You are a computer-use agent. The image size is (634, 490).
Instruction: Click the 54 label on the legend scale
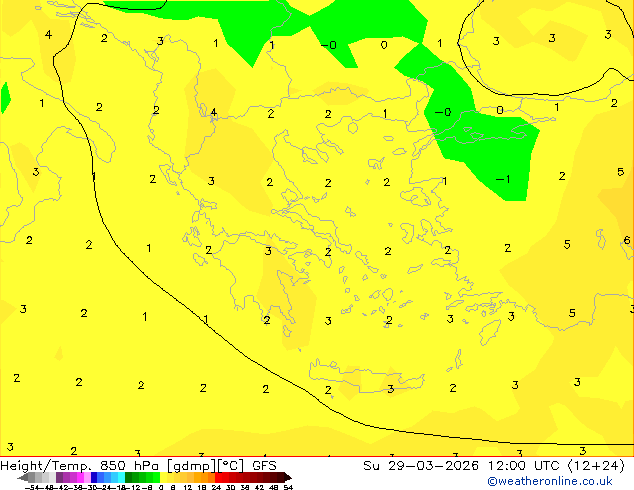pos(288,487)
